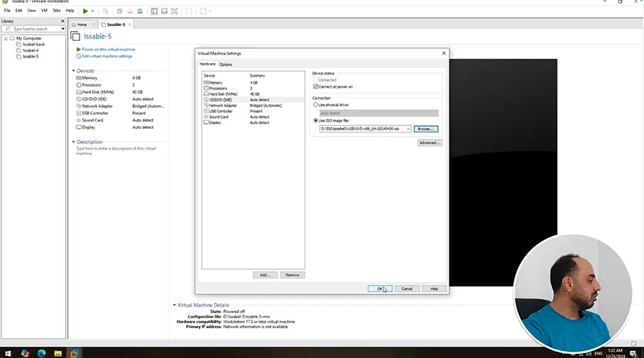Screen dimensions: 644x358
Task: Open the View menu
Action: pos(31,11)
